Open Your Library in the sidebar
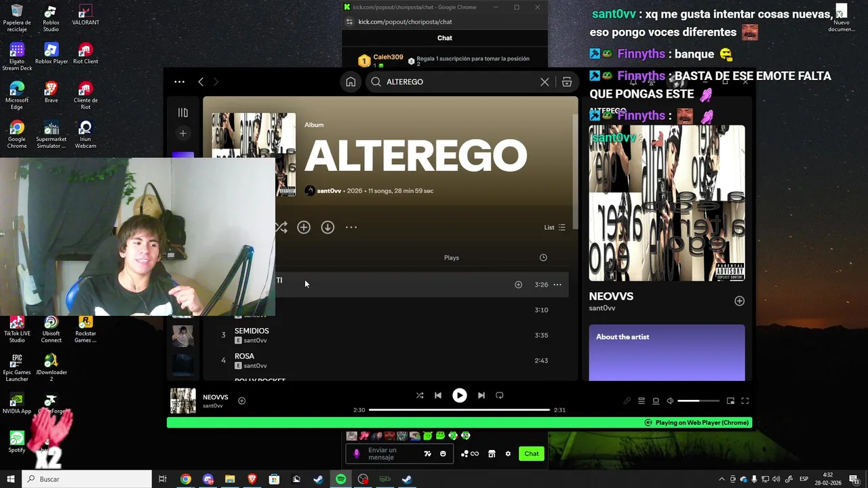Viewport: 868px width, 488px height. tap(182, 113)
